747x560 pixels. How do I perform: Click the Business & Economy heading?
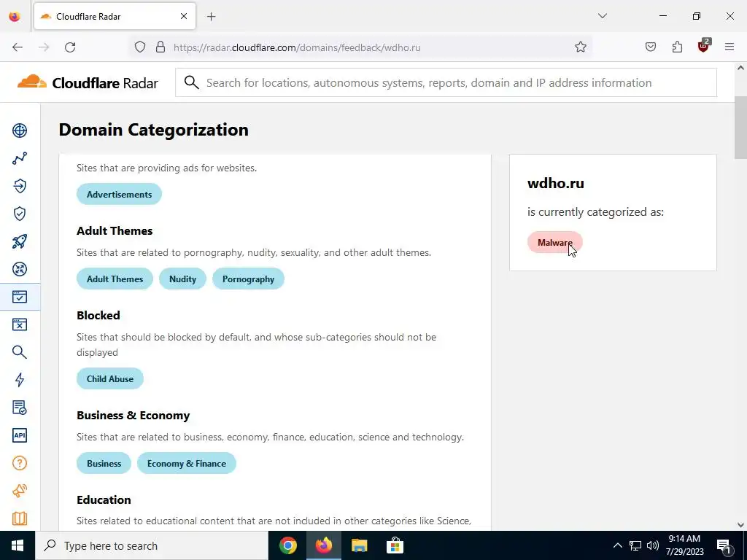[x=133, y=415]
